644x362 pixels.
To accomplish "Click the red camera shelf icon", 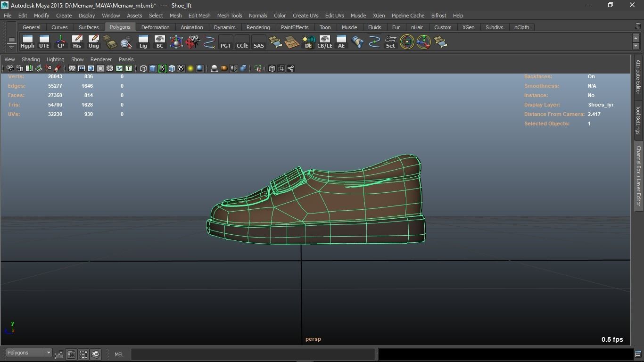I will pyautogui.click(x=193, y=42).
